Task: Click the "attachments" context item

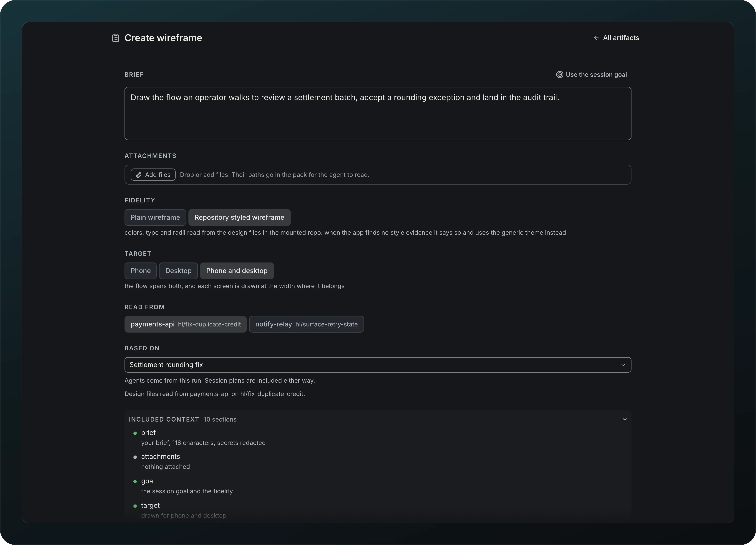Action: (x=160, y=457)
